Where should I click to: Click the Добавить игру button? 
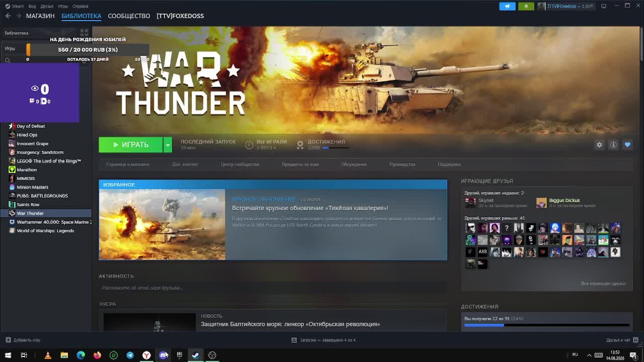(23, 340)
